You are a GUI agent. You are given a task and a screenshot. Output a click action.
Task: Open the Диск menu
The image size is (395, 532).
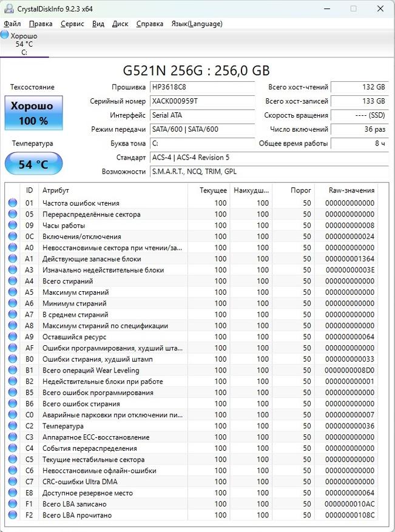[120, 24]
